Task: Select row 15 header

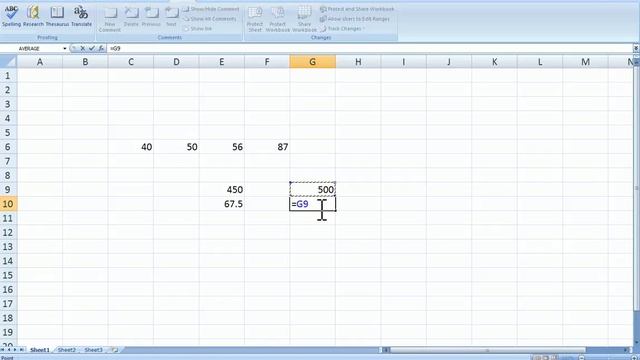Action: click(x=8, y=275)
